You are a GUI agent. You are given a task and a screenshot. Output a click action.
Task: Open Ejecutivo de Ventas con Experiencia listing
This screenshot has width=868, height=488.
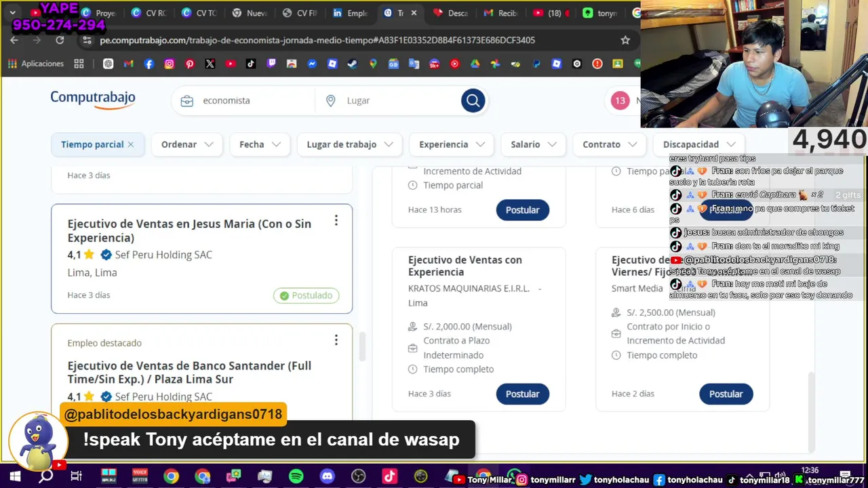(465, 266)
